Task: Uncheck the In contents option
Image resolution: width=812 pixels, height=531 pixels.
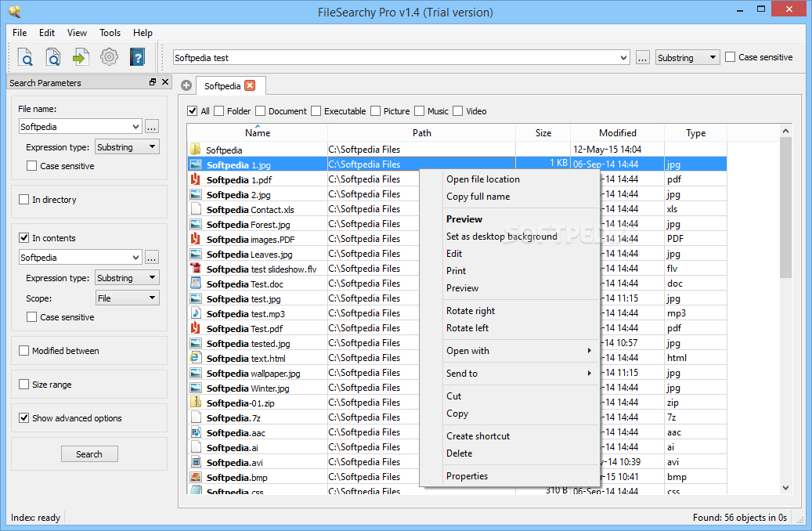Action: 23,238
